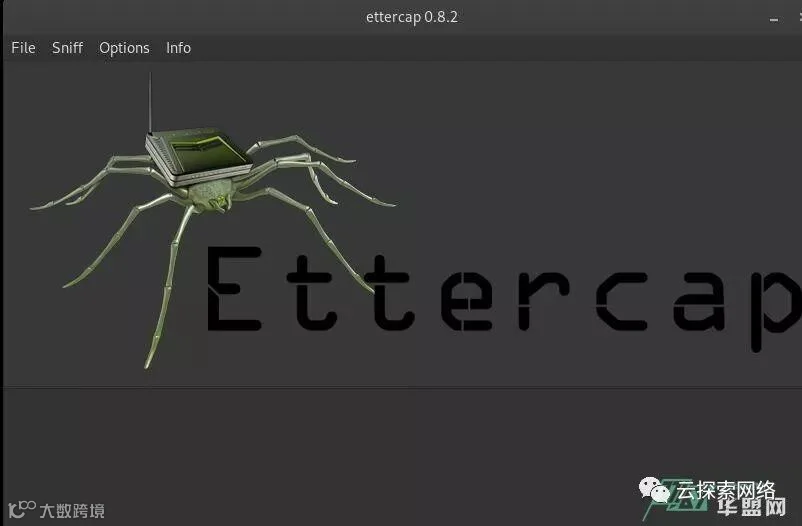Minimize the ettercap window
Image resolution: width=802 pixels, height=526 pixels.
774,19
